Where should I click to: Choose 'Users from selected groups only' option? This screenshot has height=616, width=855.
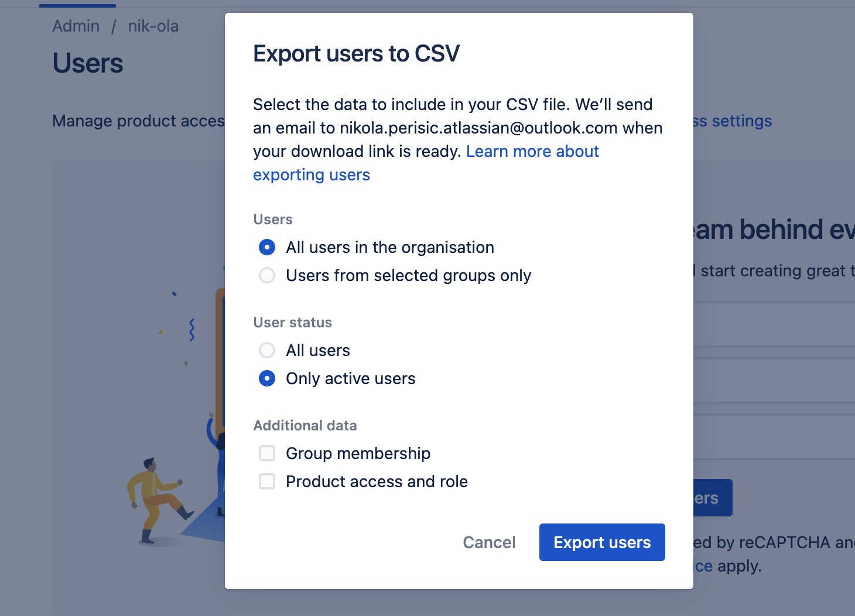point(267,275)
